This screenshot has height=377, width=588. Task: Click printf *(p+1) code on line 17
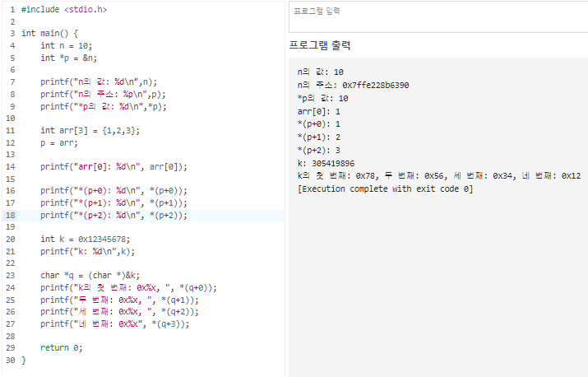pyautogui.click(x=113, y=203)
